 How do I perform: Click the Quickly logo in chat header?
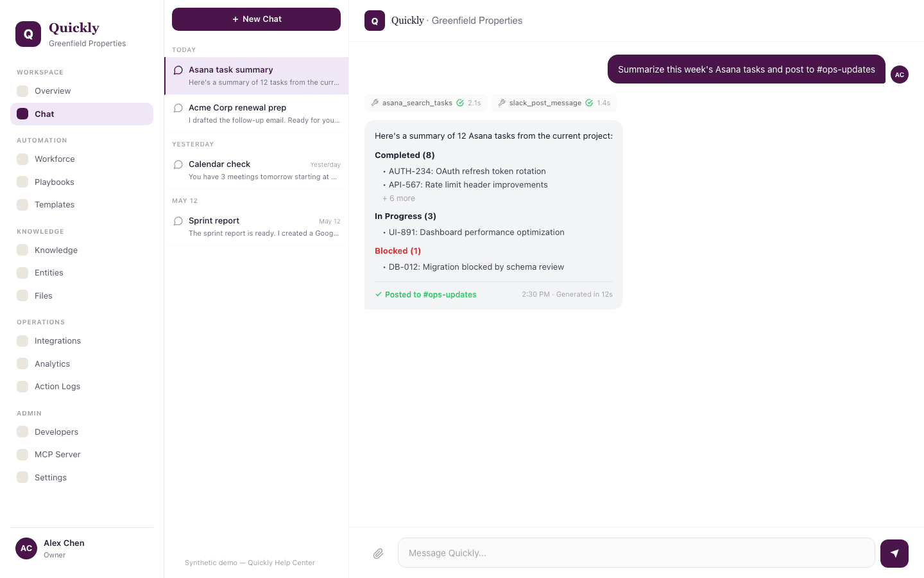pos(375,21)
